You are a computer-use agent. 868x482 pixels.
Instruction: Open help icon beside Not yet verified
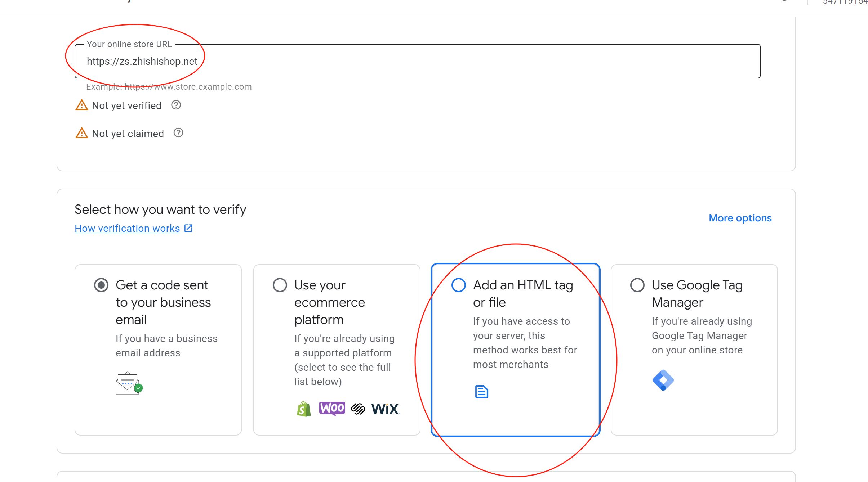[x=176, y=105]
